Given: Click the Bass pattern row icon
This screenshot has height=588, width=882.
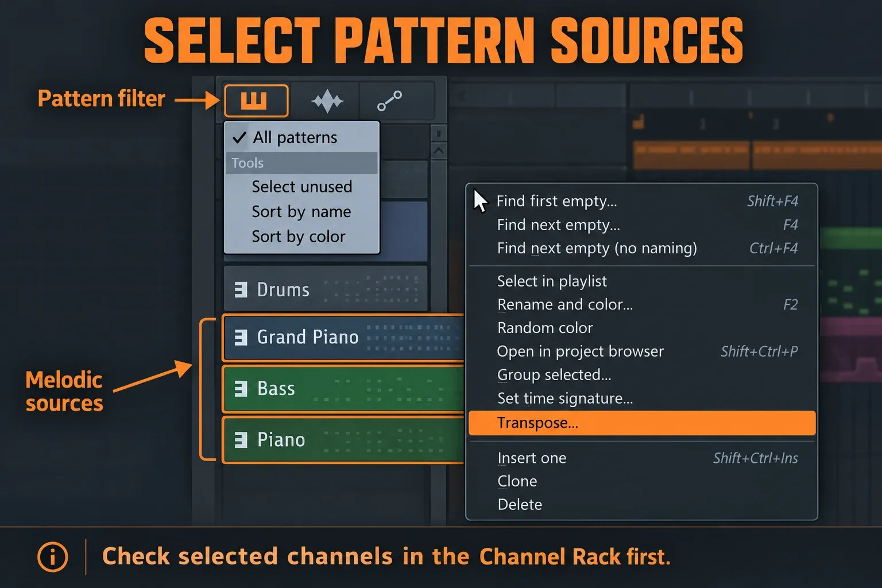Looking at the screenshot, I should pyautogui.click(x=241, y=389).
